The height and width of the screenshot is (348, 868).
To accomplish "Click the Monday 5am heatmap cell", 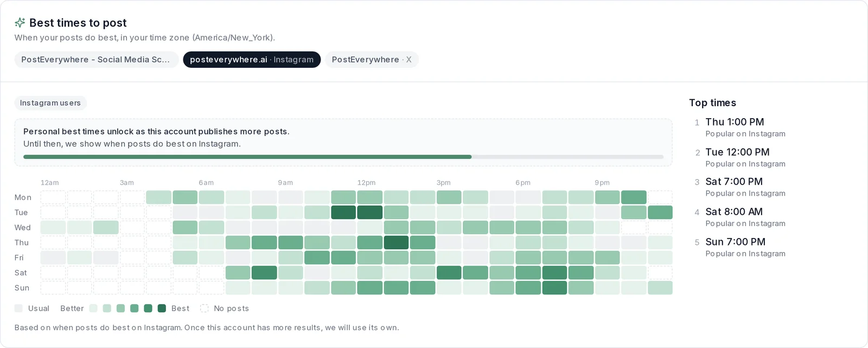I will coord(185,197).
